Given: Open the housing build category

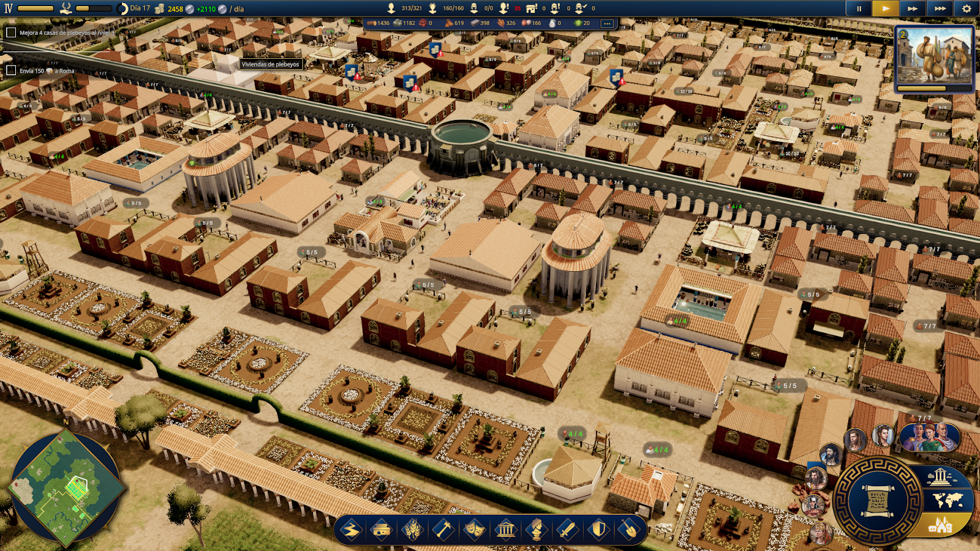Looking at the screenshot, I should 382,530.
